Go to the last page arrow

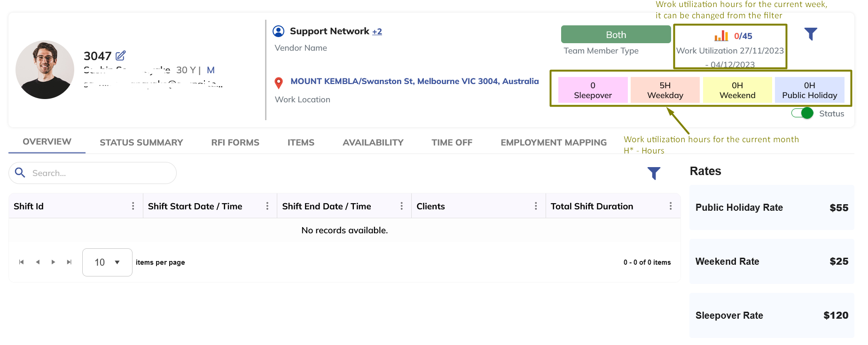[x=69, y=262]
